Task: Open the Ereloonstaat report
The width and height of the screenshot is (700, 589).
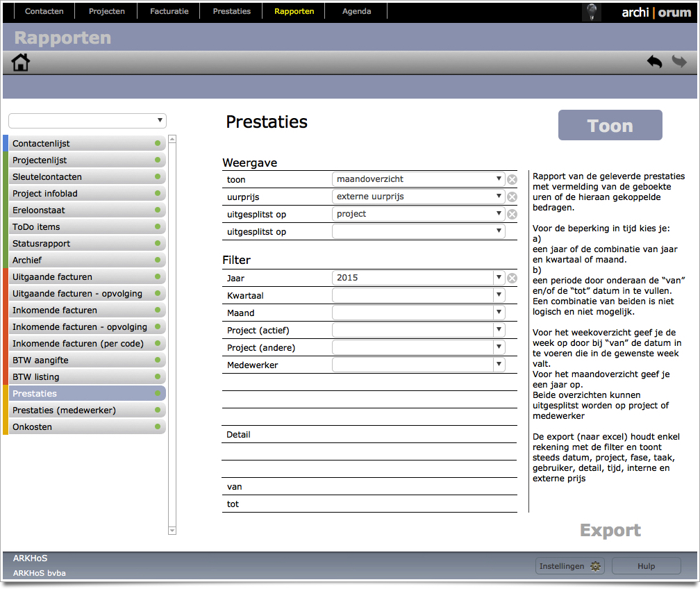Action: coord(87,210)
